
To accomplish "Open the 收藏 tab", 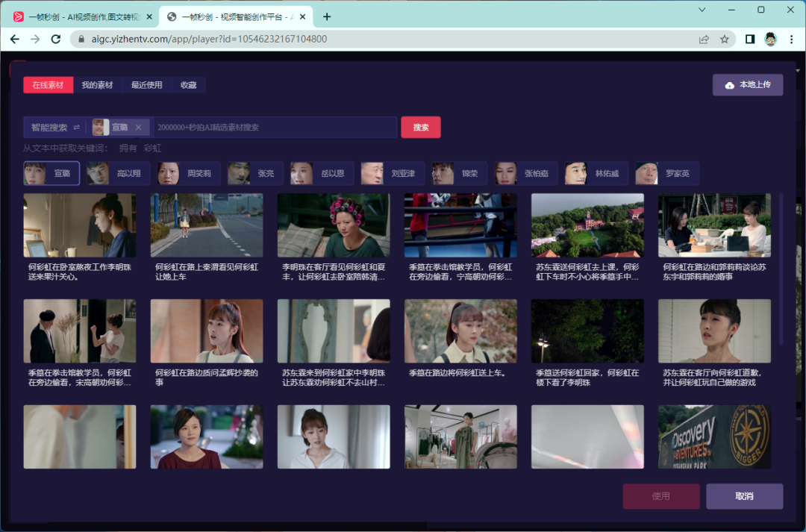I will tap(189, 85).
